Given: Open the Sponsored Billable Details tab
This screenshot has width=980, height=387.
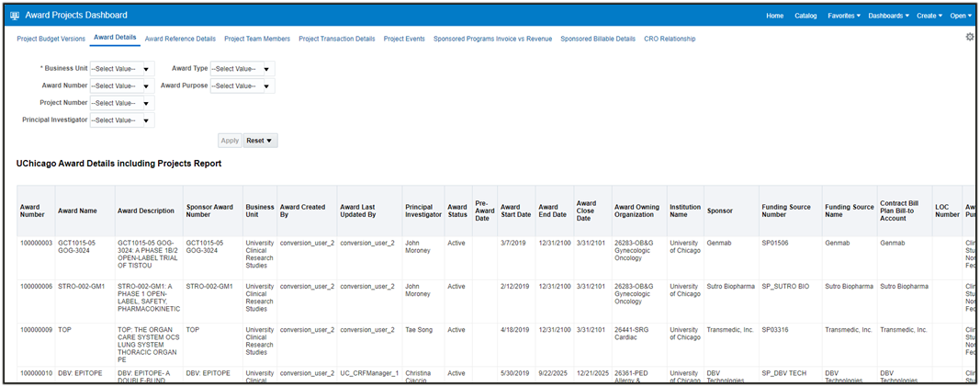Looking at the screenshot, I should click(598, 39).
